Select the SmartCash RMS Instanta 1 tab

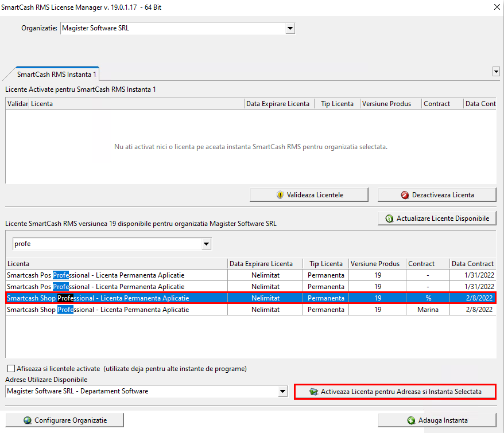click(x=57, y=74)
